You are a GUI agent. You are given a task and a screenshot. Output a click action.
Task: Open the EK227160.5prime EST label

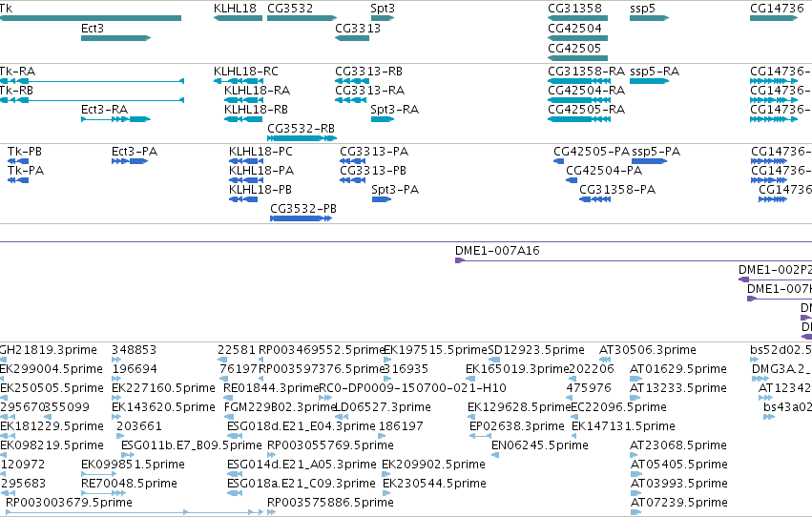pos(164,388)
